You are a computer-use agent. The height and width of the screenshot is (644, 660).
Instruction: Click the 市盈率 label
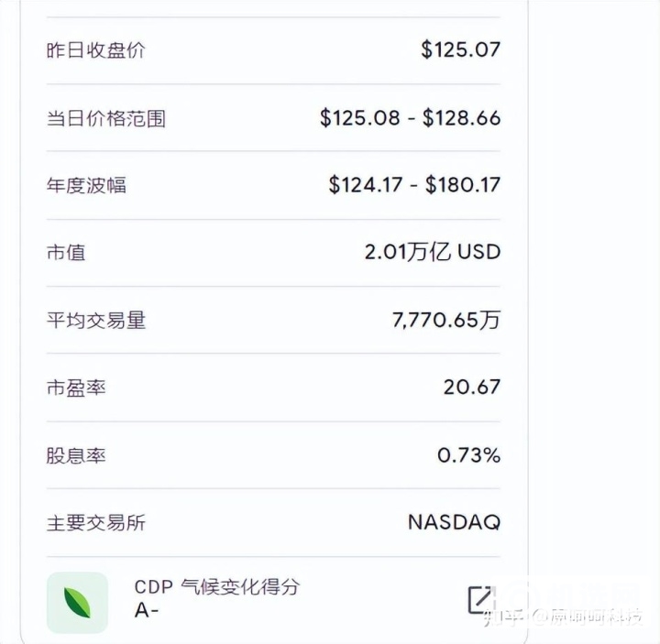coord(76,387)
